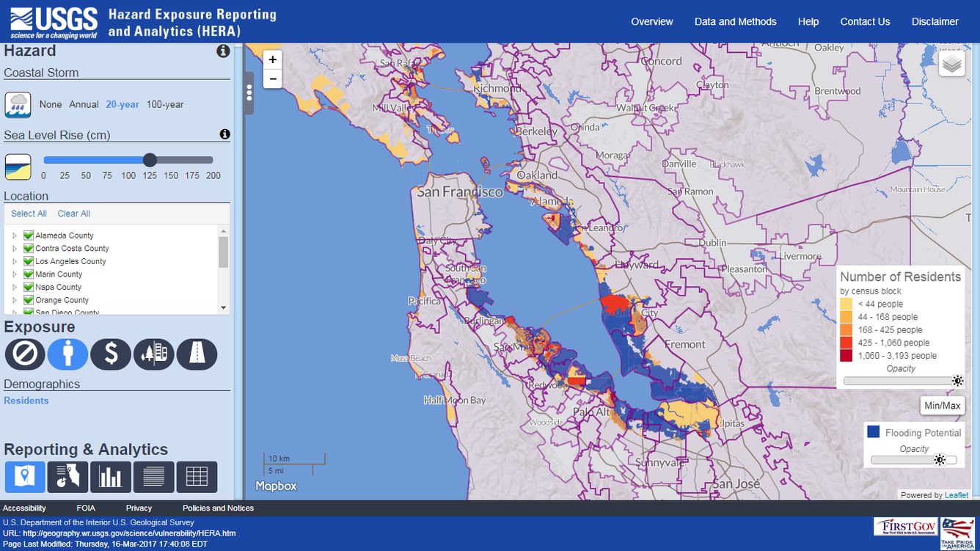Select the 100-year coastal storm option
Screen dimensions: 980x551
coord(165,104)
